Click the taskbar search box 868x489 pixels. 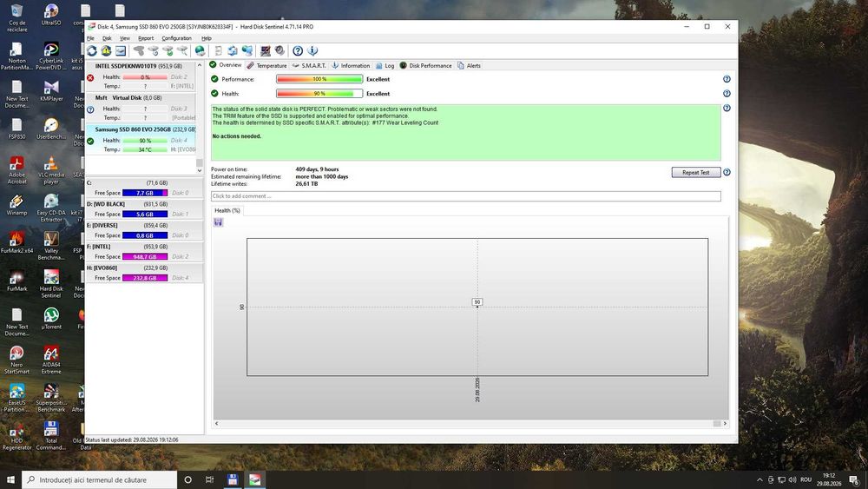[100, 479]
